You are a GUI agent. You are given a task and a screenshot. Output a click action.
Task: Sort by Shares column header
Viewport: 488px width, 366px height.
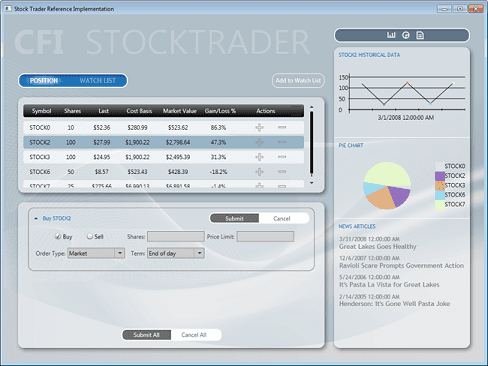point(72,111)
